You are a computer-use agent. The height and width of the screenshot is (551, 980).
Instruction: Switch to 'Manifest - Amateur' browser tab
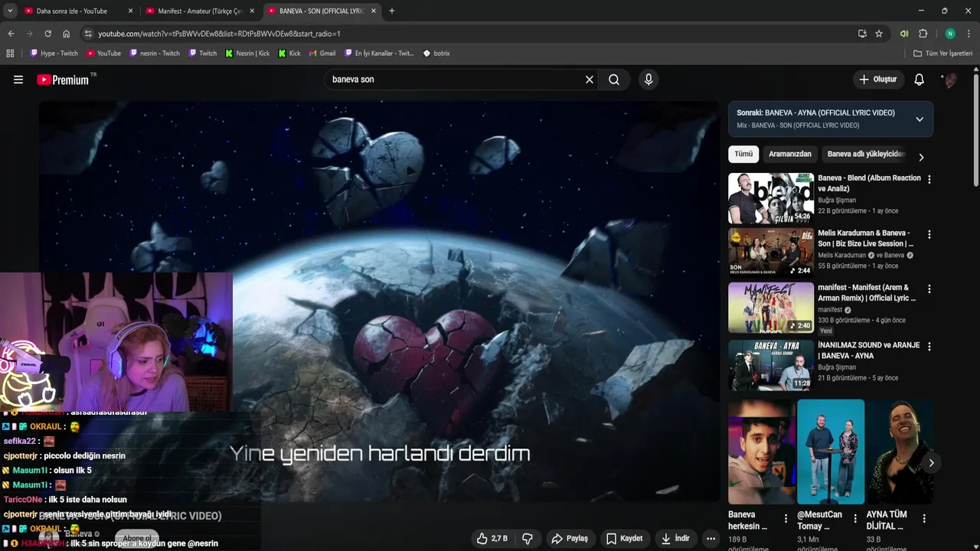tap(200, 11)
